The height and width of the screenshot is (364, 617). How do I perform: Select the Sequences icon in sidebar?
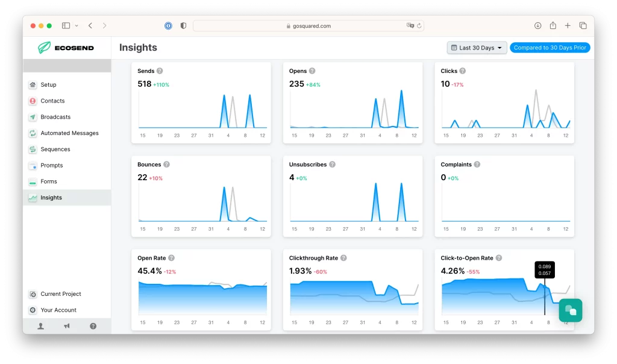pyautogui.click(x=33, y=149)
